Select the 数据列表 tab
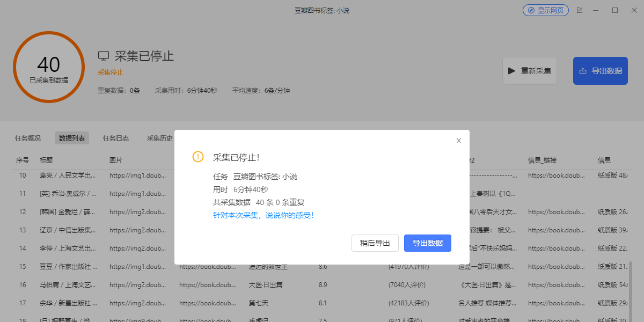Image resolution: width=644 pixels, height=322 pixels. [x=72, y=138]
